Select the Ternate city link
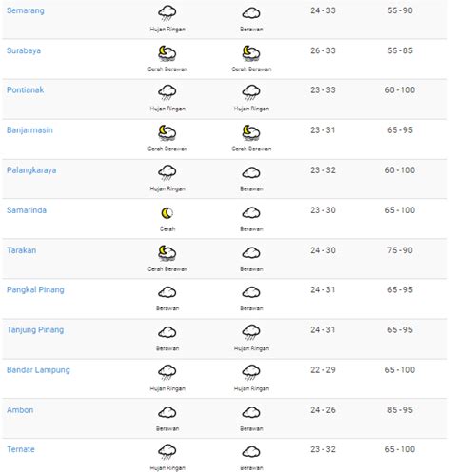 (21, 449)
